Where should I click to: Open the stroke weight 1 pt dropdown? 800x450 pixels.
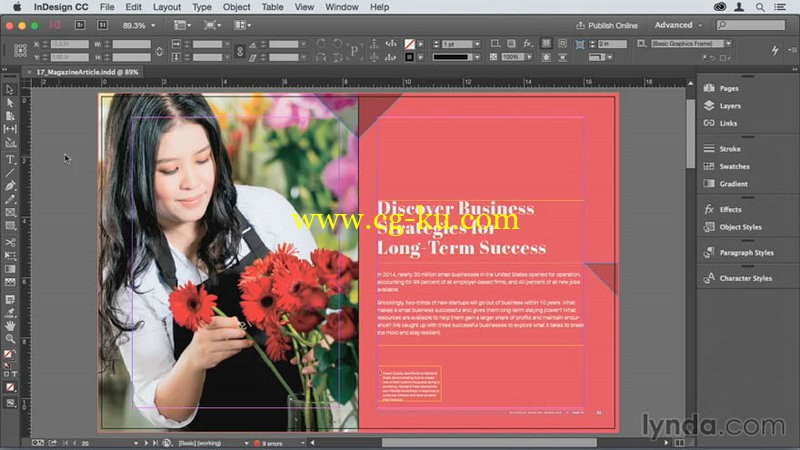click(x=477, y=44)
